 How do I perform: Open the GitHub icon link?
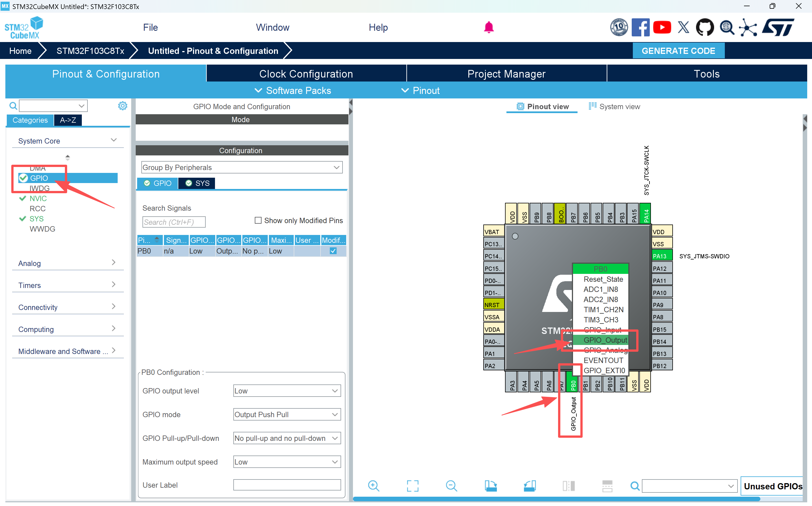click(x=705, y=27)
